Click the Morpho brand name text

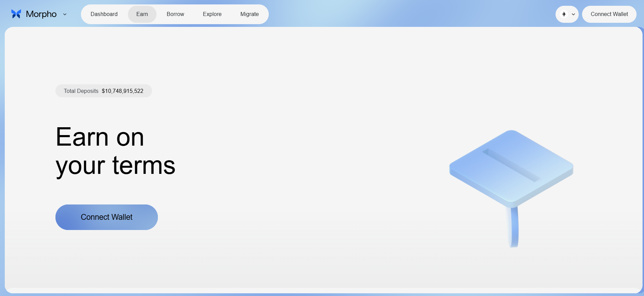click(41, 14)
